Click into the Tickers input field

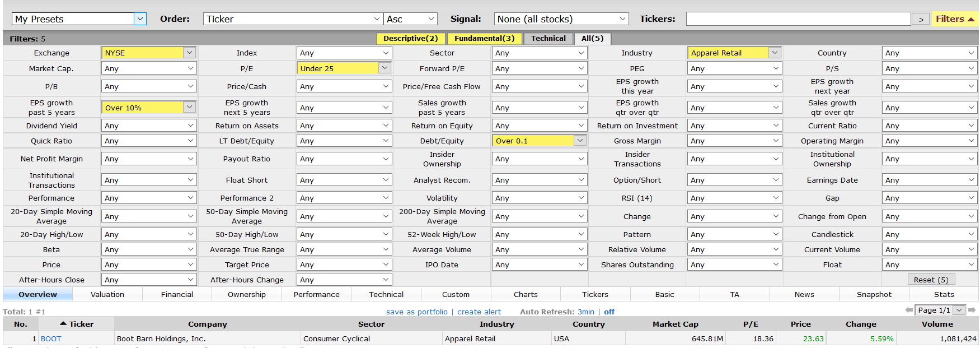click(798, 19)
